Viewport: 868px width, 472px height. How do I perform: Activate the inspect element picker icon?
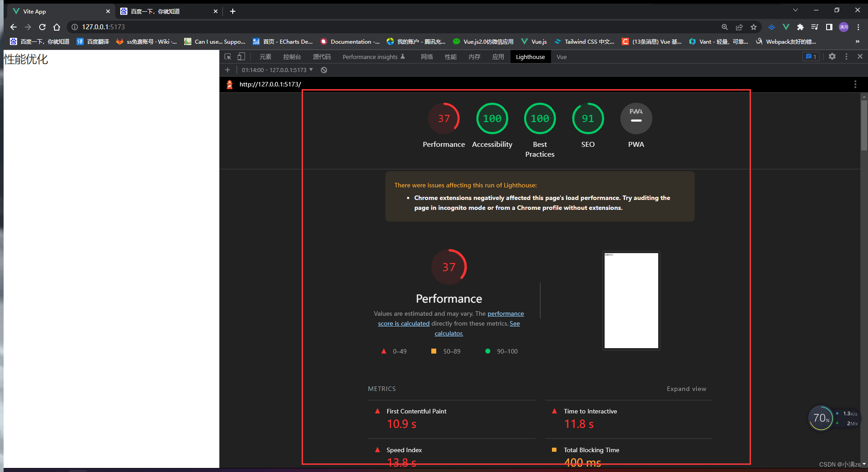tap(228, 57)
